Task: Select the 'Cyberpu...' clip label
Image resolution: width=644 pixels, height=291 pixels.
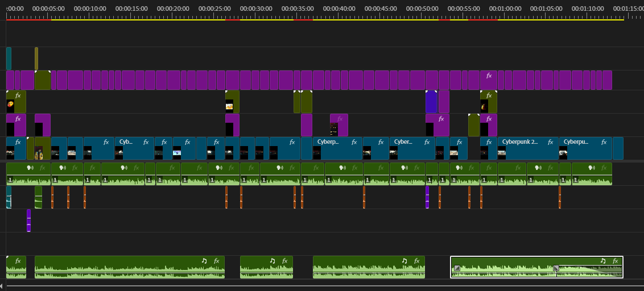Action: 576,142
